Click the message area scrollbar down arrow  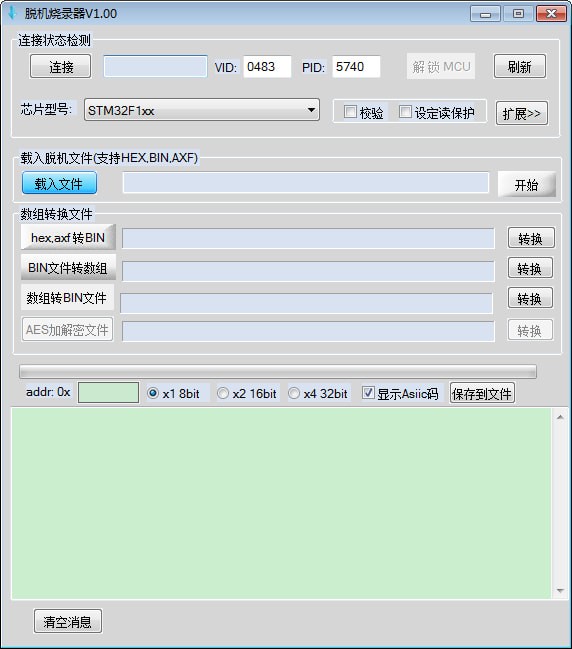click(560, 591)
